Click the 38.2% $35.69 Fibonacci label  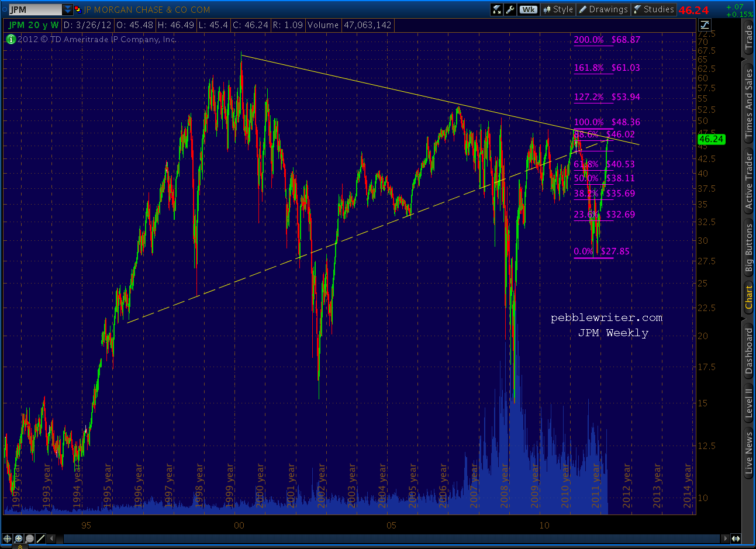[604, 194]
